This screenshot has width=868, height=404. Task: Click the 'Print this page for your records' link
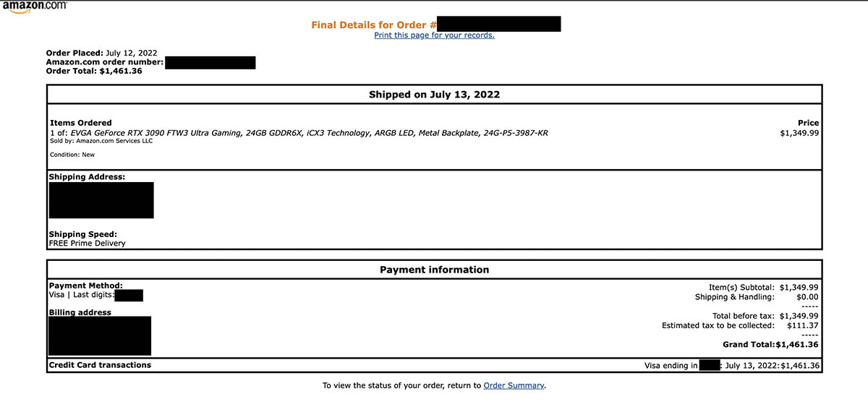[434, 35]
